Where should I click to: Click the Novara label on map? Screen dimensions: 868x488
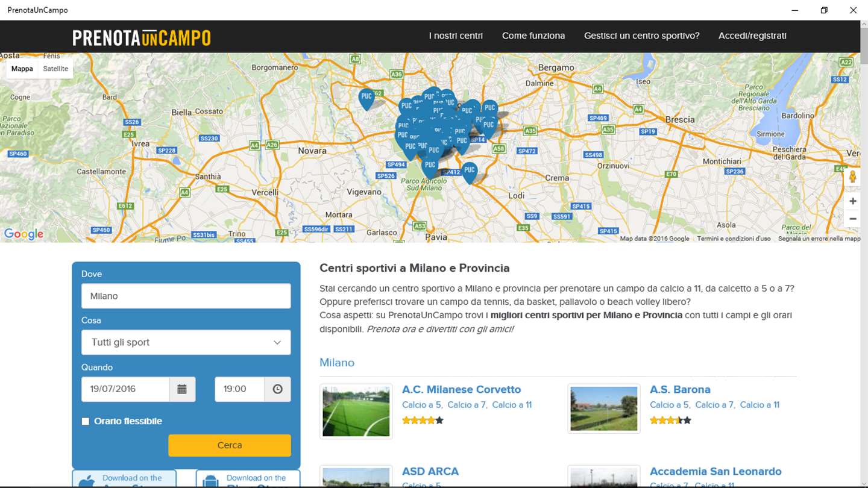[312, 150]
